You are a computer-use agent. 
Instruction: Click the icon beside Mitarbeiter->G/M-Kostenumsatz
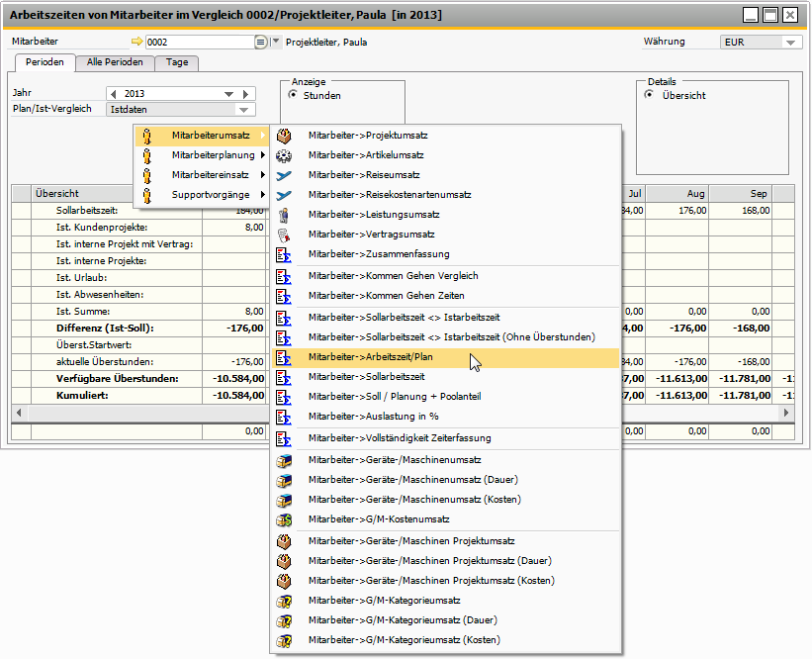coord(284,519)
